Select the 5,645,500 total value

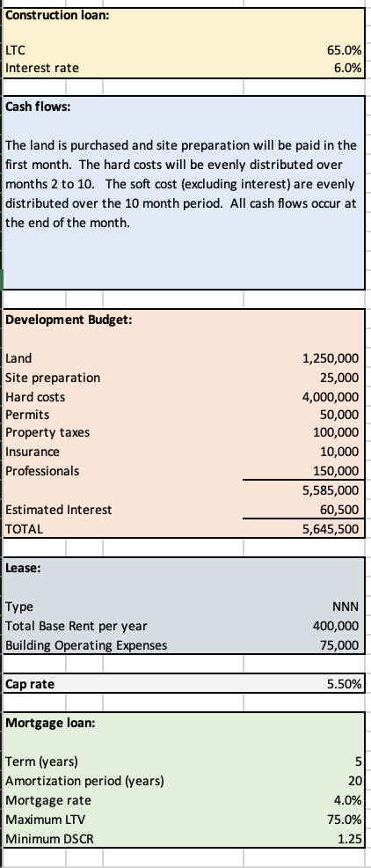[331, 529]
